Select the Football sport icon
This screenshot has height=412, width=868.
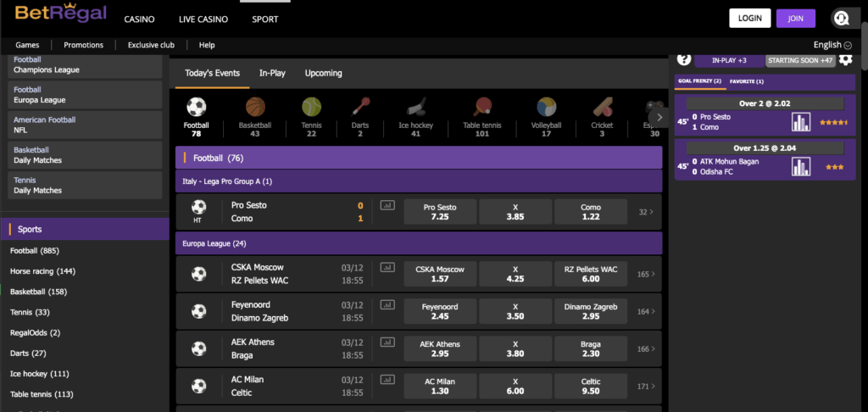point(197,107)
